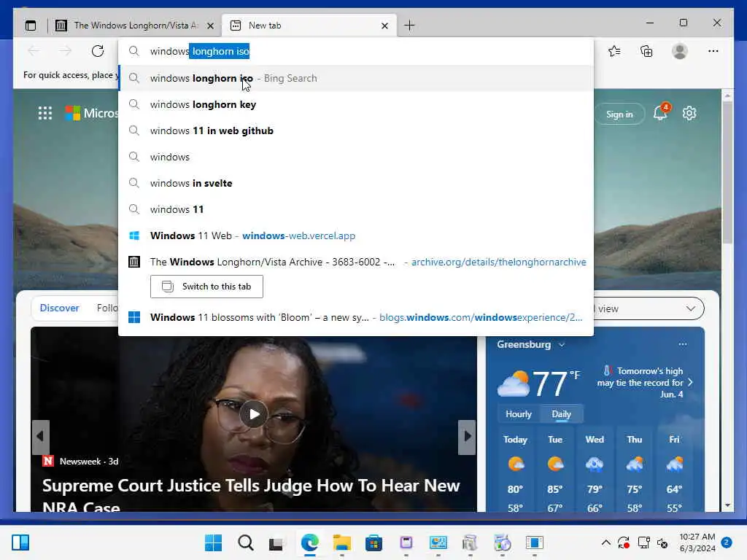
Task: Choose the plain windows suggestion
Action: (356, 157)
